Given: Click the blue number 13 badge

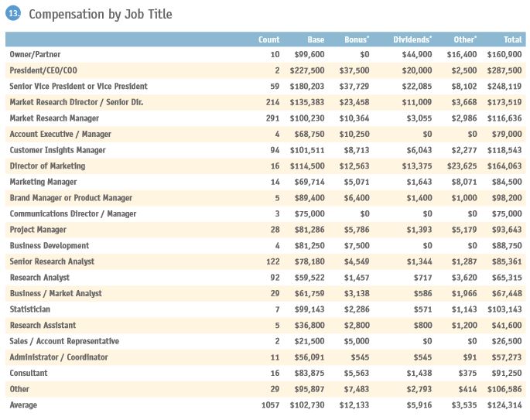Looking at the screenshot, I should coord(15,14).
